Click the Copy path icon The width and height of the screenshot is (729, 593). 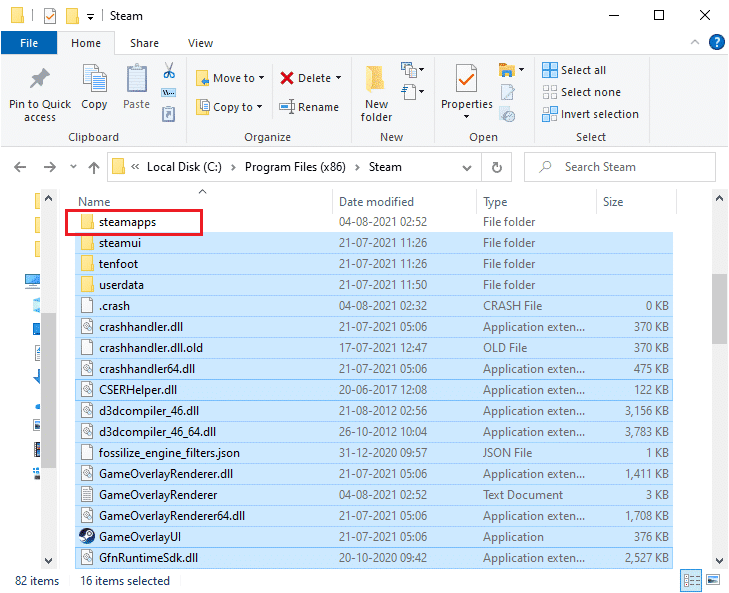point(168,93)
